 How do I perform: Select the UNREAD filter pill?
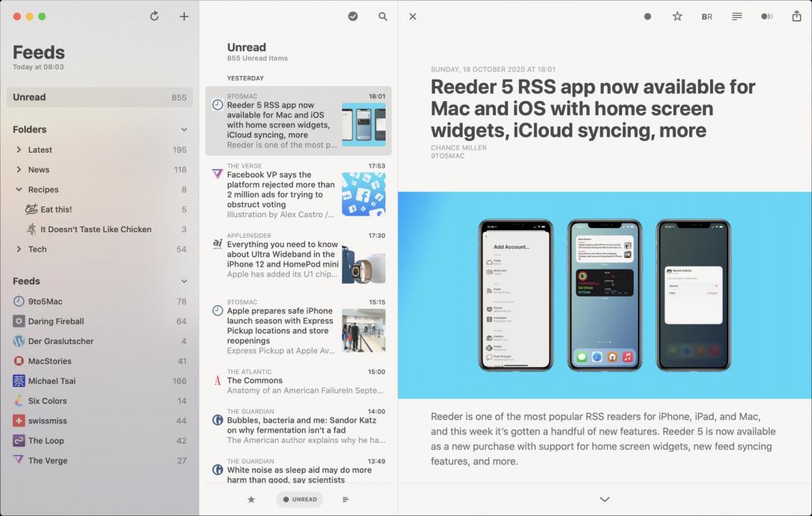(x=300, y=500)
